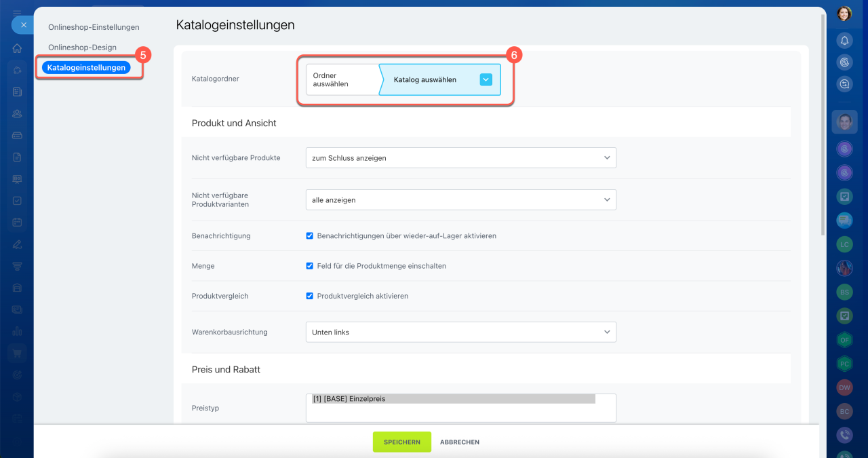Open user profile avatar at top right
This screenshot has height=458, width=868.
pos(844,14)
